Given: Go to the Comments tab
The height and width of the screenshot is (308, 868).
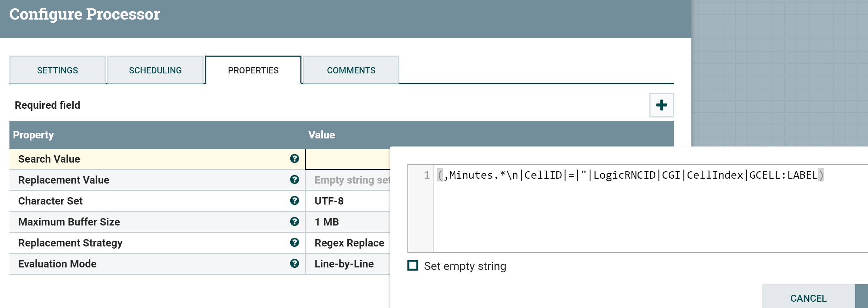Looking at the screenshot, I should point(351,70).
